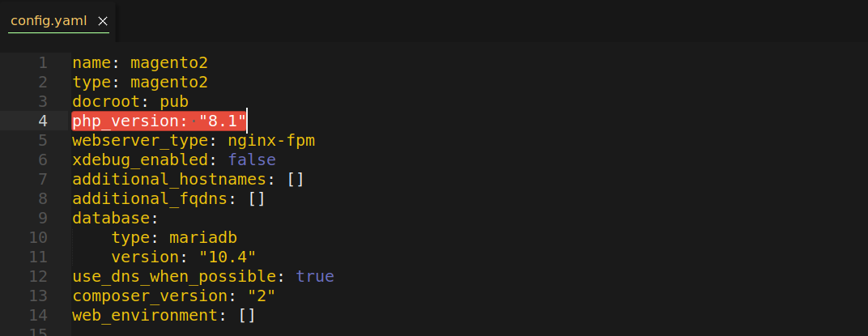
Task: Click the additional_hostnames key
Action: coord(169,180)
